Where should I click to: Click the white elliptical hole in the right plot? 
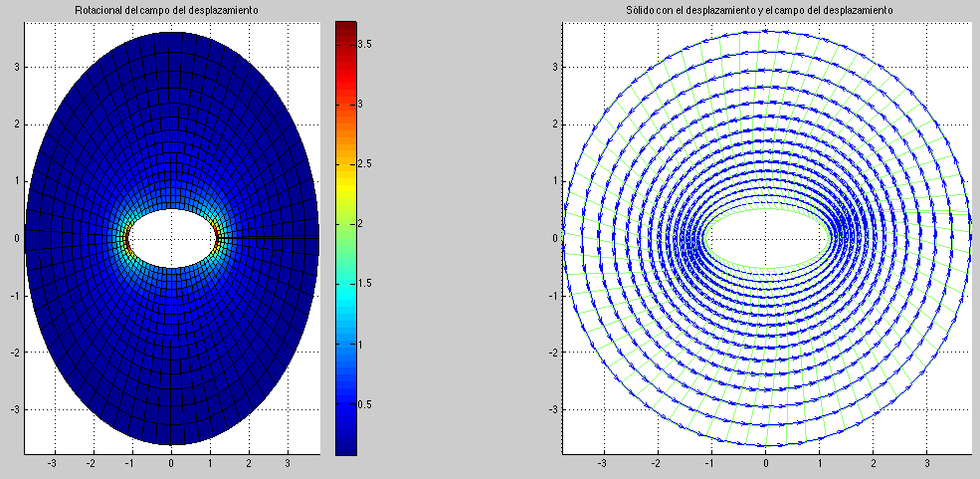click(x=765, y=238)
